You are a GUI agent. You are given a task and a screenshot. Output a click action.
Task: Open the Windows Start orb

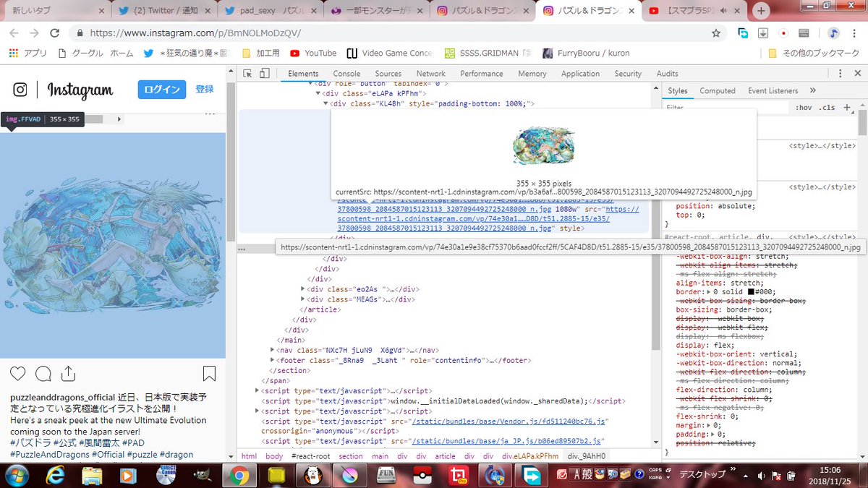click(x=17, y=475)
